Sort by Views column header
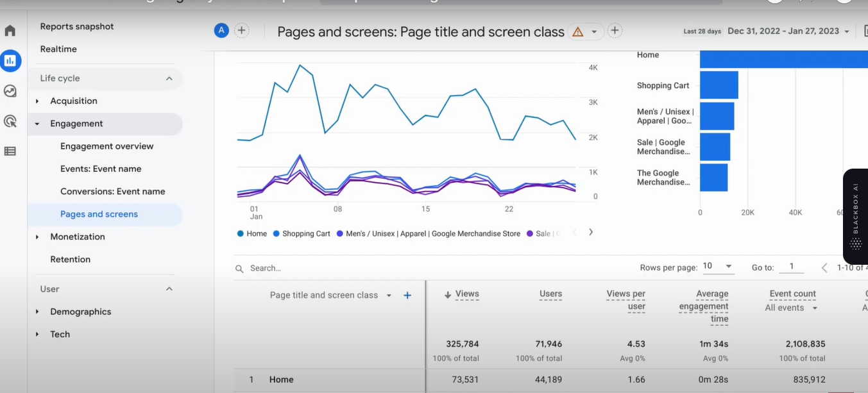Image resolution: width=868 pixels, height=393 pixels. click(x=467, y=294)
